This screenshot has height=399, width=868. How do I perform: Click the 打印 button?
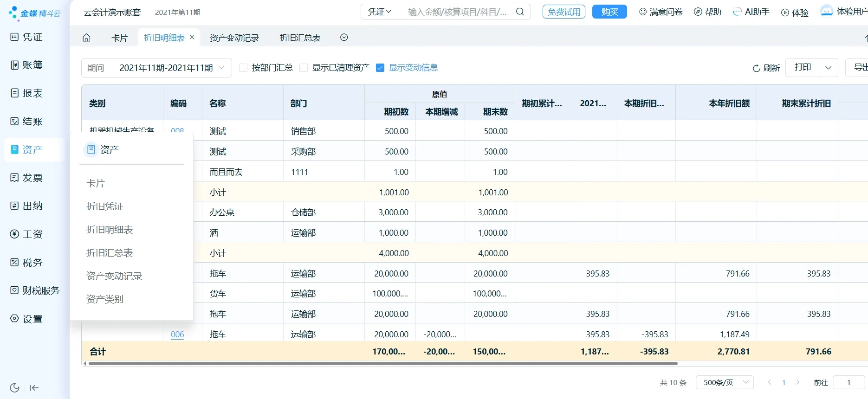coord(803,68)
